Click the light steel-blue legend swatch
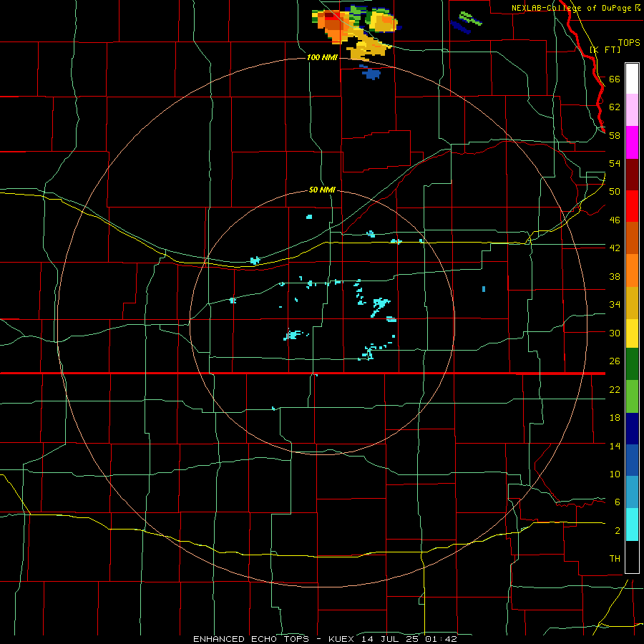This screenshot has width=644, height=644. 632,492
